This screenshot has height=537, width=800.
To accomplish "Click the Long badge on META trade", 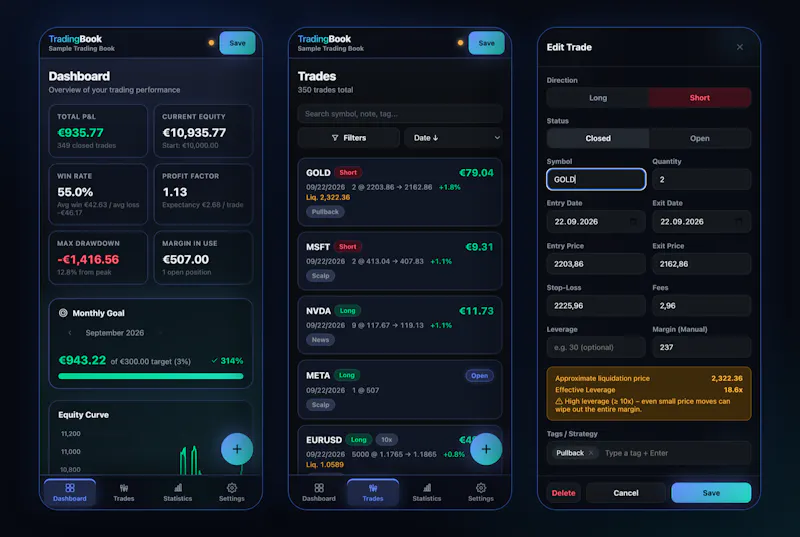I will pyautogui.click(x=346, y=375).
